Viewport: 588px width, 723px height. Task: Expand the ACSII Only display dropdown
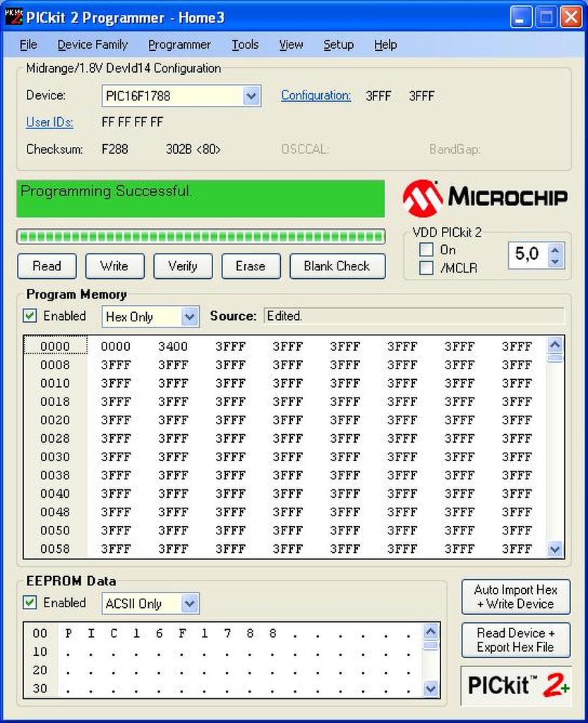[x=189, y=604]
